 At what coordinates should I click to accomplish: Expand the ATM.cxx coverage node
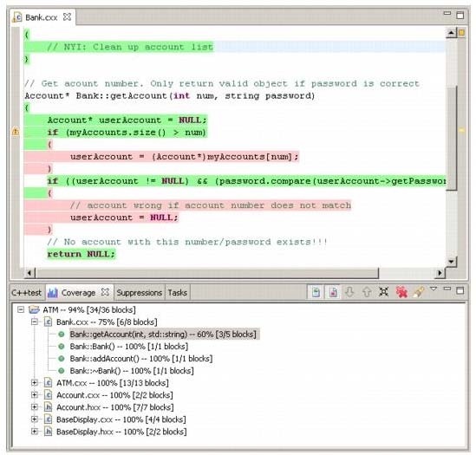(x=35, y=383)
